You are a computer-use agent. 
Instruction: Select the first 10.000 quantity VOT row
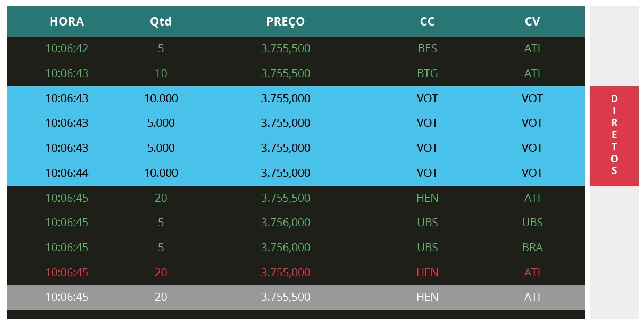(x=296, y=98)
